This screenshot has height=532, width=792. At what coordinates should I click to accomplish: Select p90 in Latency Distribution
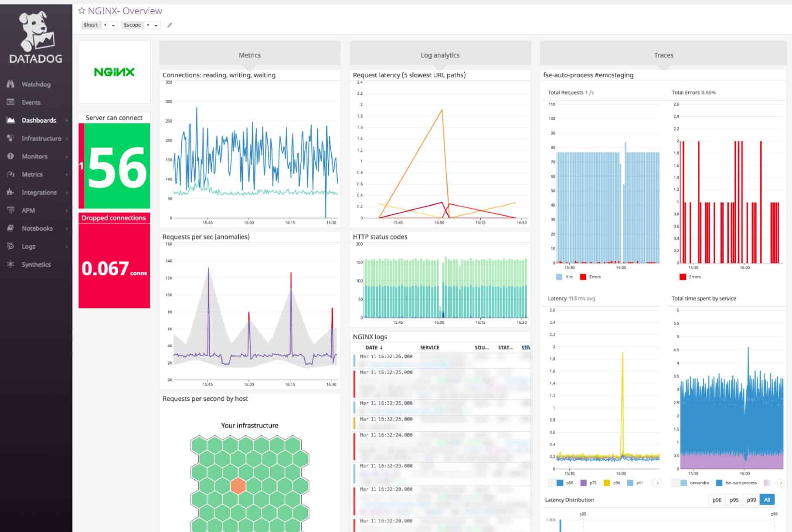coord(717,500)
